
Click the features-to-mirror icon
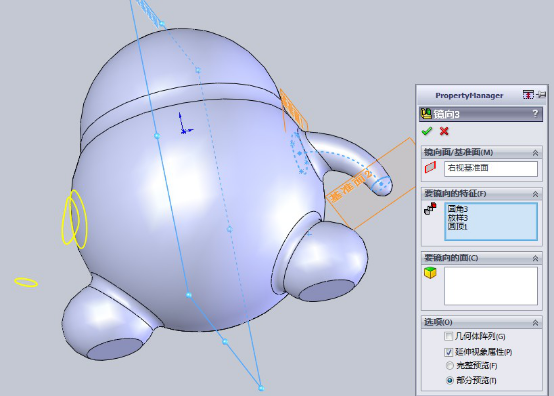[431, 208]
